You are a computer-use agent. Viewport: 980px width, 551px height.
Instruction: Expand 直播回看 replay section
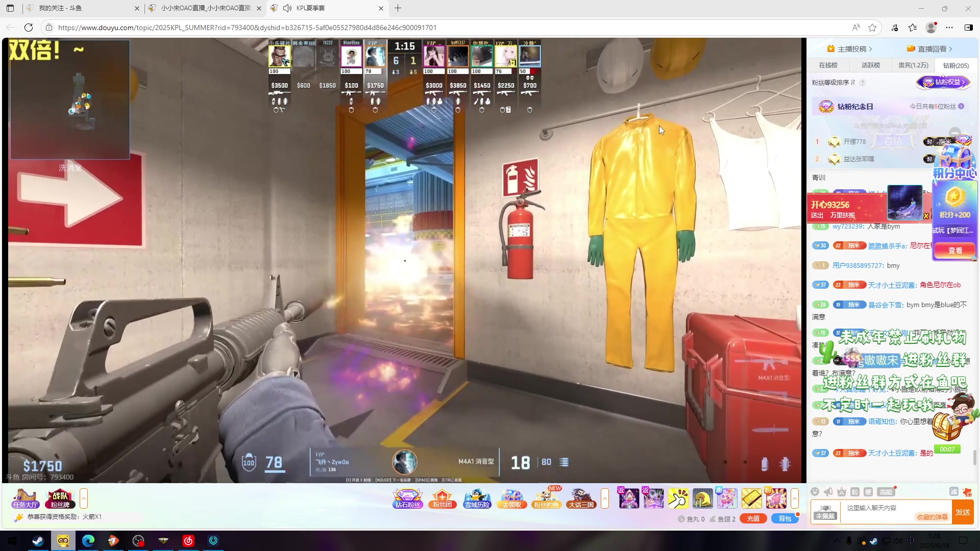coord(929,49)
